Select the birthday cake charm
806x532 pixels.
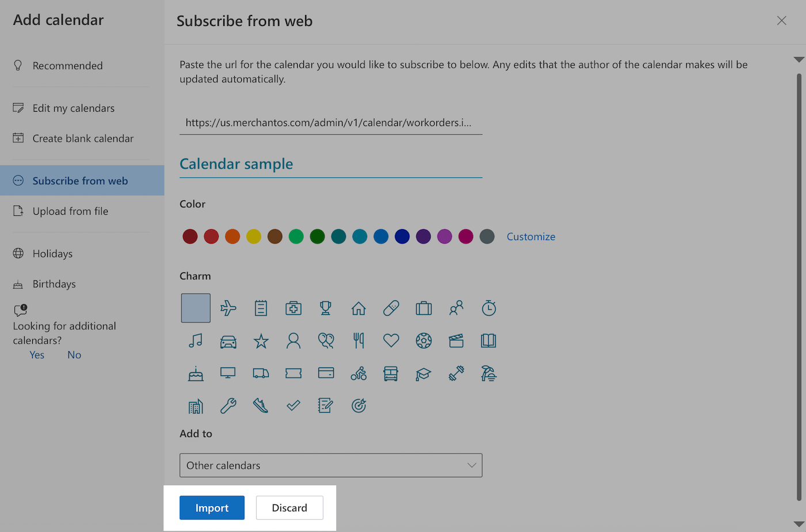tap(195, 374)
